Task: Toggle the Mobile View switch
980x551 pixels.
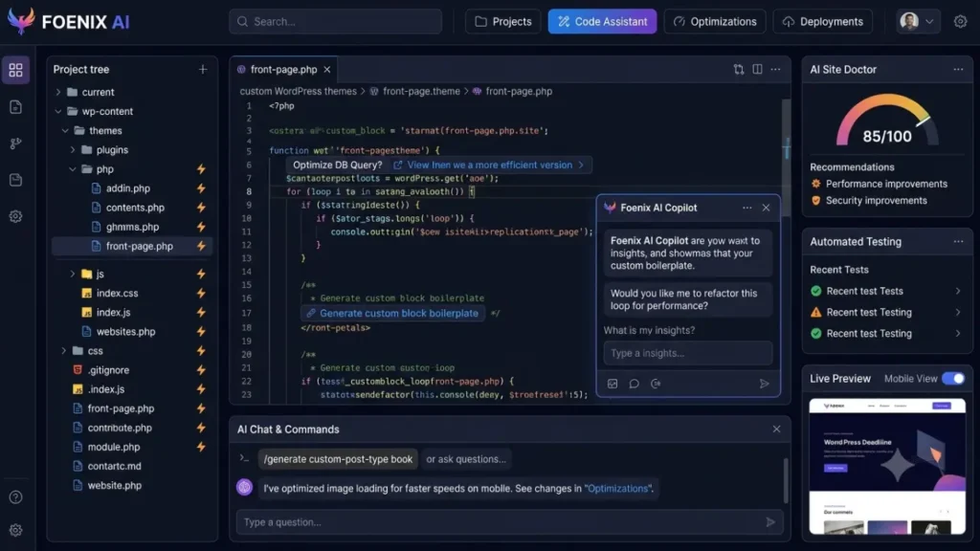Action: [953, 379]
